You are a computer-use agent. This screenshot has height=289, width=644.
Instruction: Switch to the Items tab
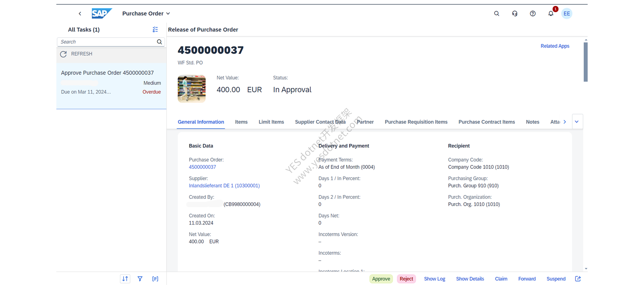coord(242,122)
